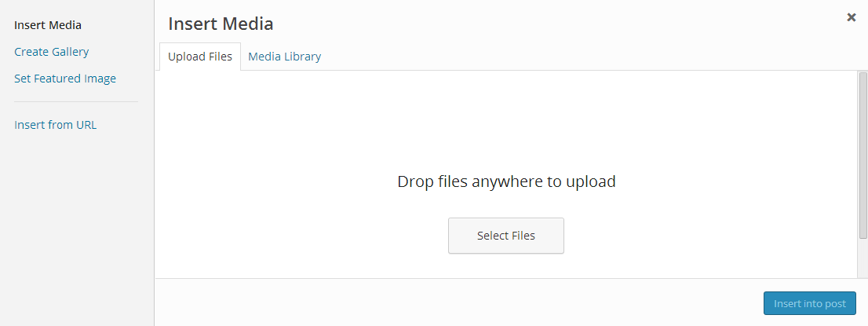Click the sidebar divider above Insert from URL
Screen dimensions: 868x326
[x=76, y=101]
